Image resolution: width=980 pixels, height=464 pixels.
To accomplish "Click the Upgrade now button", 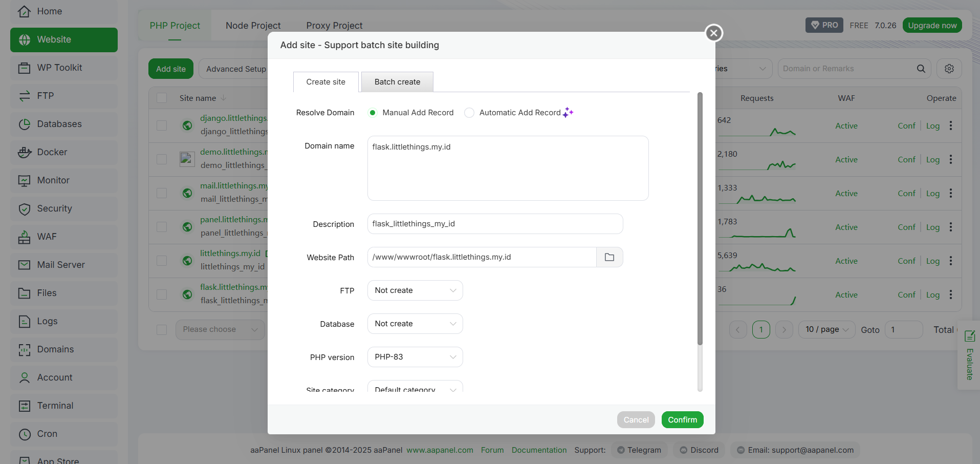I will (932, 25).
